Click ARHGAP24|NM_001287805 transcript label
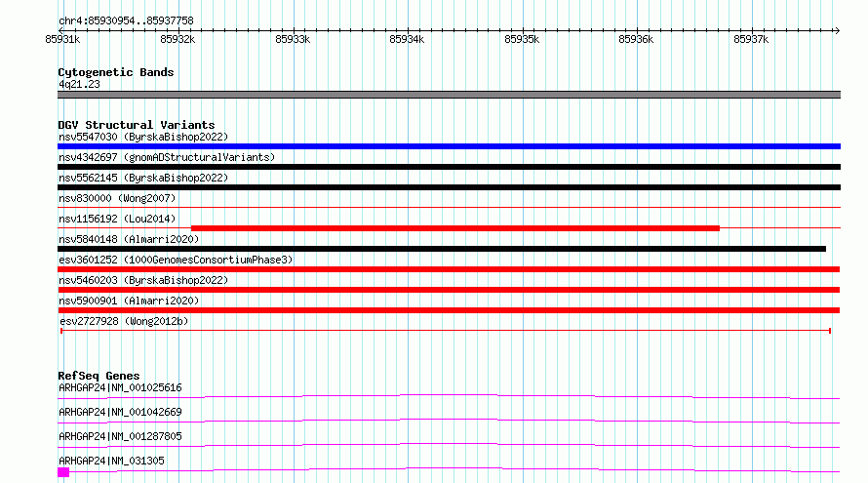Viewport: 868px width, 483px height. pyautogui.click(x=120, y=436)
